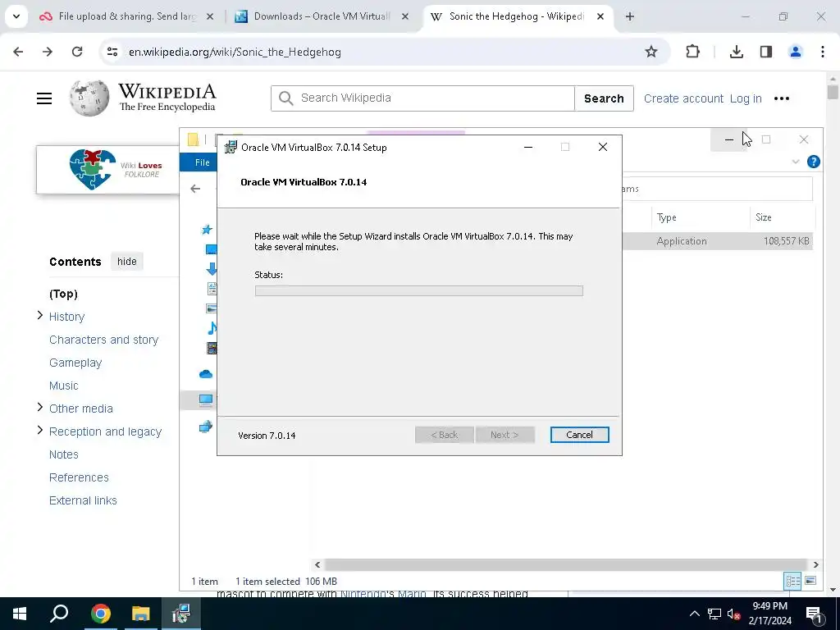Viewport: 840px width, 630px height.
Task: Expand Reception and legacy section
Action: tap(39, 430)
